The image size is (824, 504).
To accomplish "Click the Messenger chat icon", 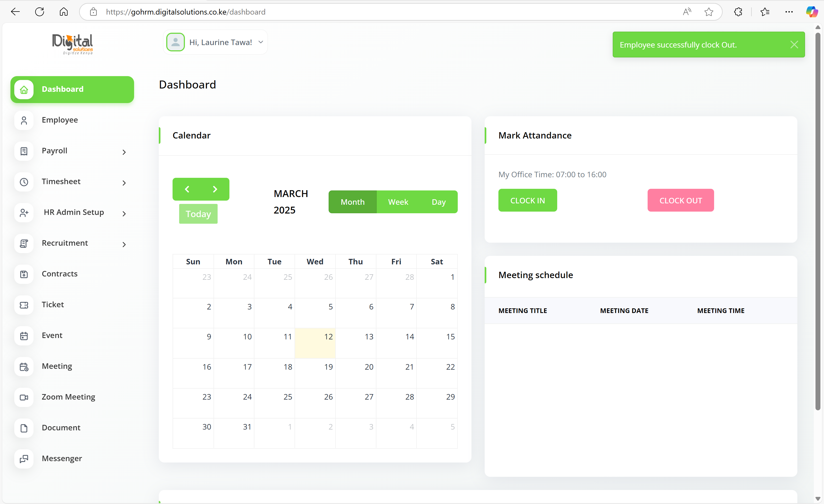I will click(24, 459).
